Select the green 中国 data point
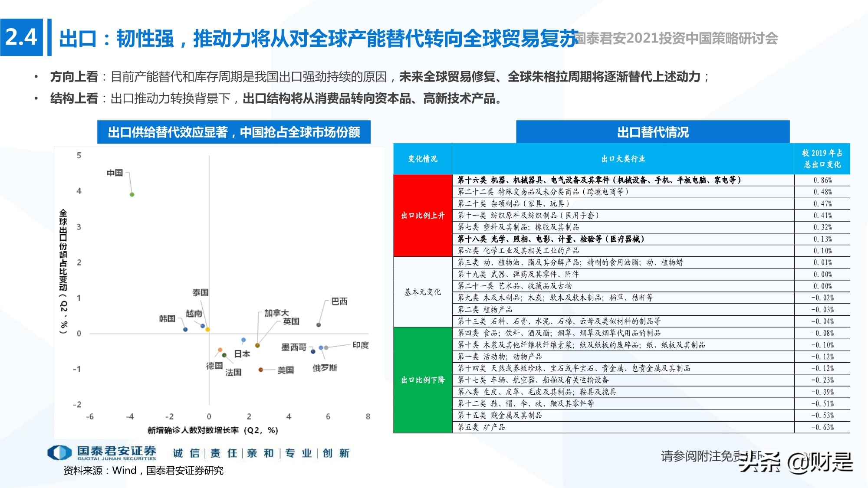Image resolution: width=868 pixels, height=488 pixels. point(132,194)
